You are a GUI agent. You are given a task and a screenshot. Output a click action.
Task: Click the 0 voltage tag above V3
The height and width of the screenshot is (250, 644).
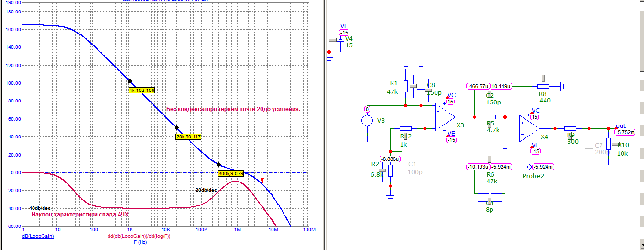(367, 109)
